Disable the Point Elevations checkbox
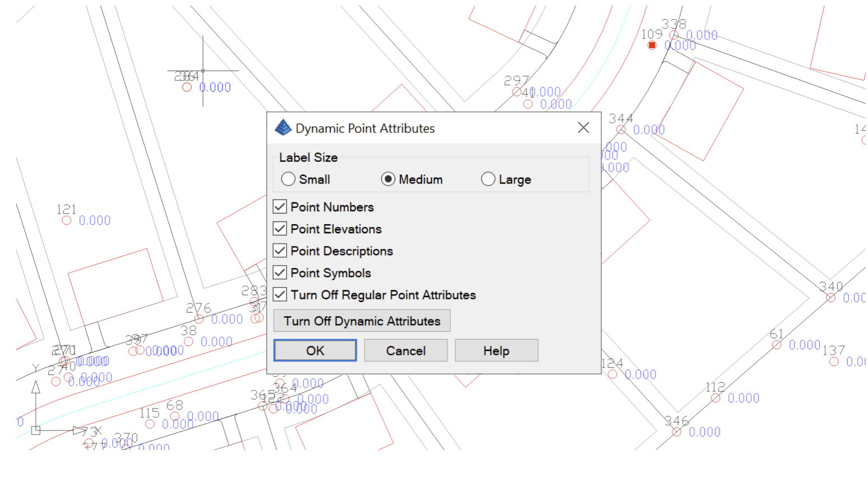 coord(280,228)
